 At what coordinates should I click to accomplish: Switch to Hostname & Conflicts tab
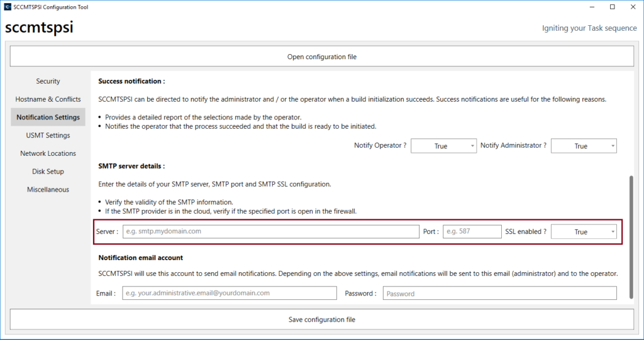48,99
